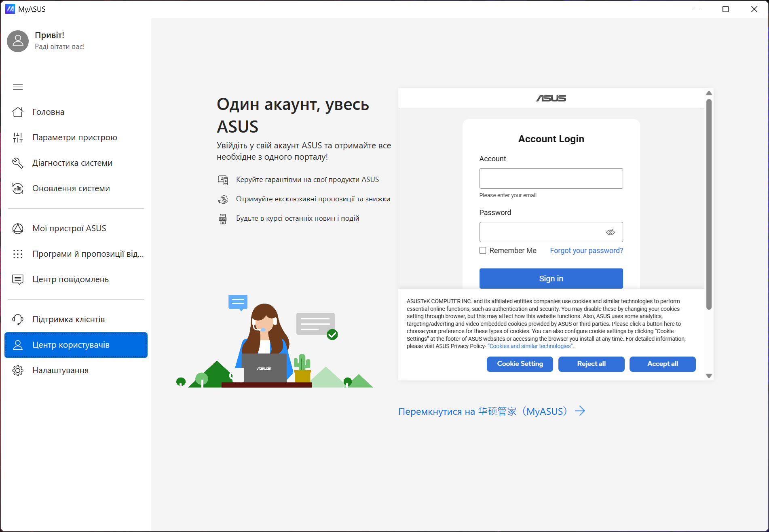The image size is (769, 532).
Task: Open Cookie Setting button
Action: pyautogui.click(x=520, y=364)
